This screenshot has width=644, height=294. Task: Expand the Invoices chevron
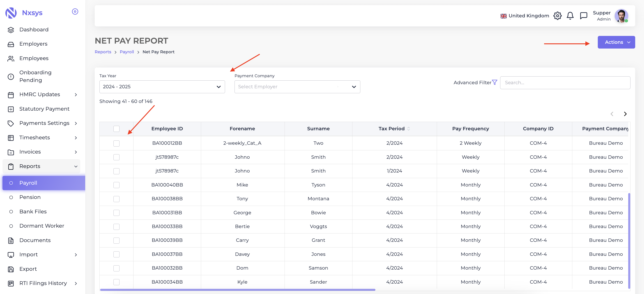pyautogui.click(x=76, y=152)
